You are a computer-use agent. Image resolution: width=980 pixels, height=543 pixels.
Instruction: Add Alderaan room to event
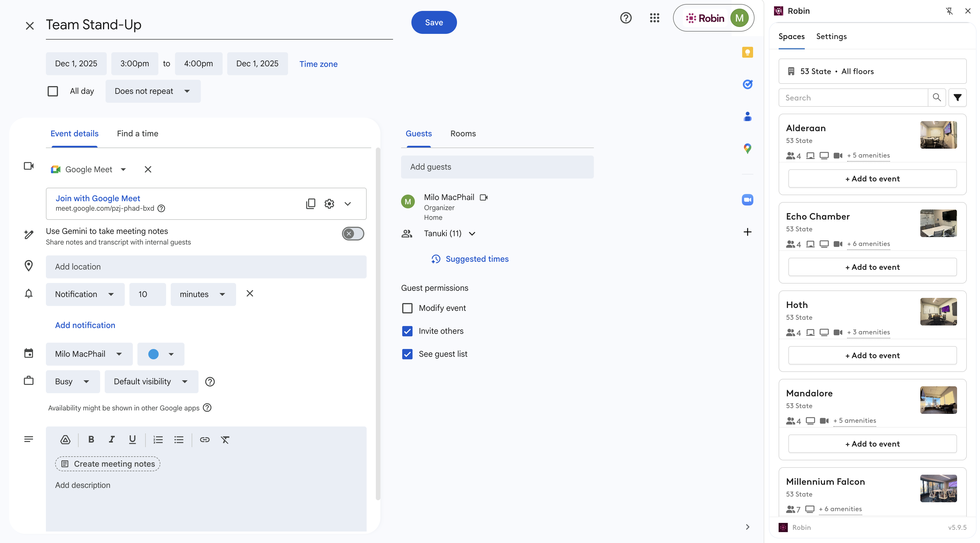[872, 179]
